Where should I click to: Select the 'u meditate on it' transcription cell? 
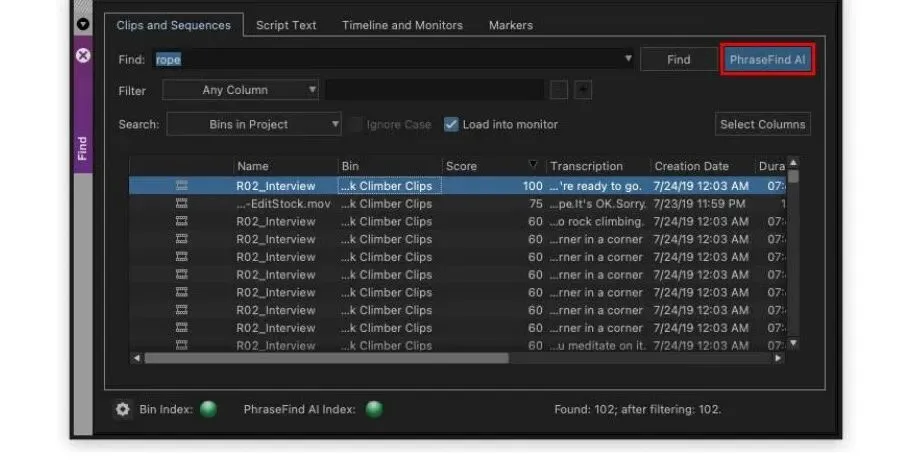[597, 345]
